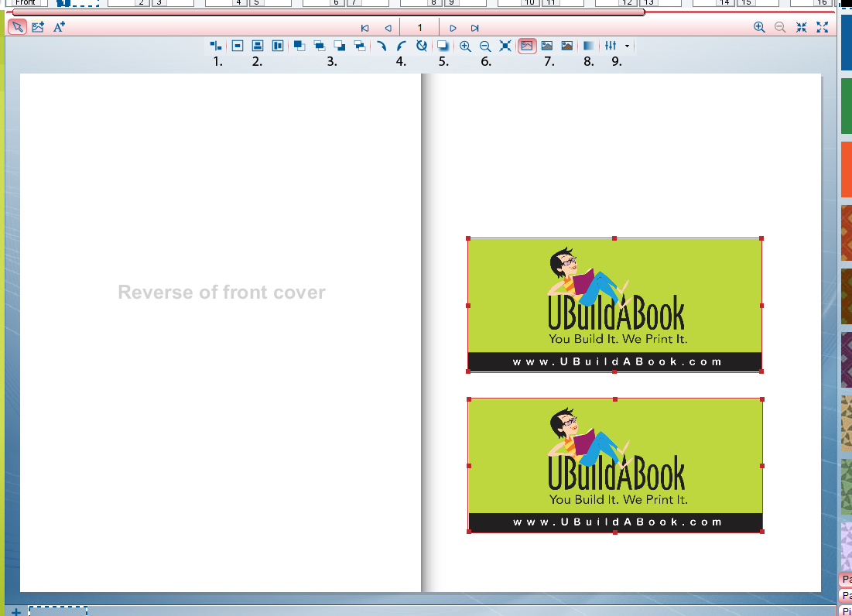Zoom in the workspace using top-right magnifier

coord(759,27)
